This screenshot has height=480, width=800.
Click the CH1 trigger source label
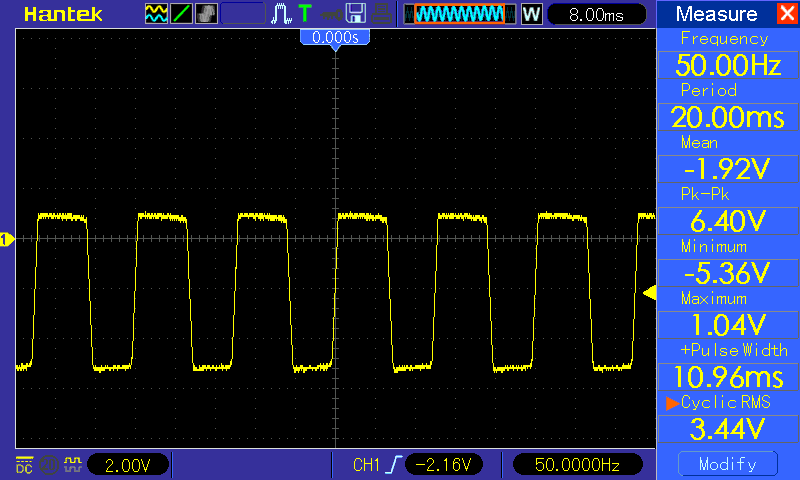[366, 465]
